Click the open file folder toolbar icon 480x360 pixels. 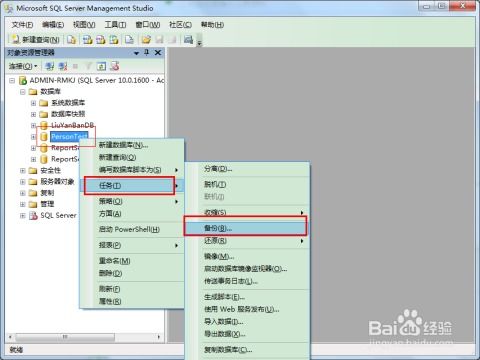(x=146, y=39)
